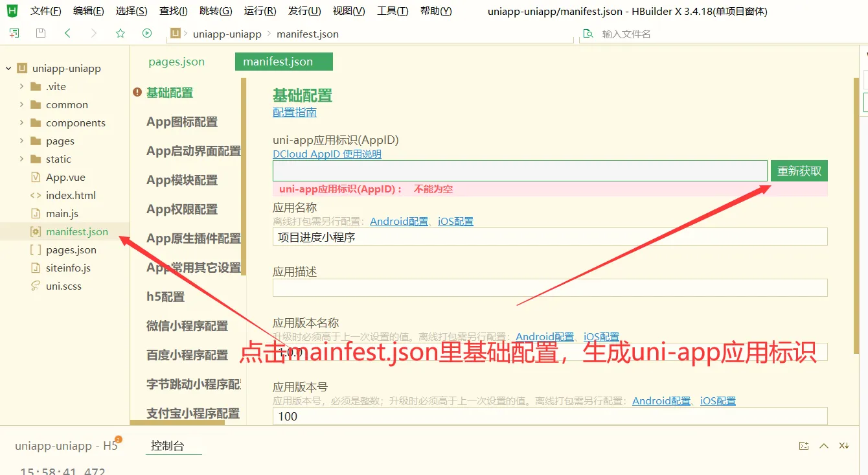868x475 pixels.
Task: Switch to the pages.json editor tab
Action: [x=177, y=62]
